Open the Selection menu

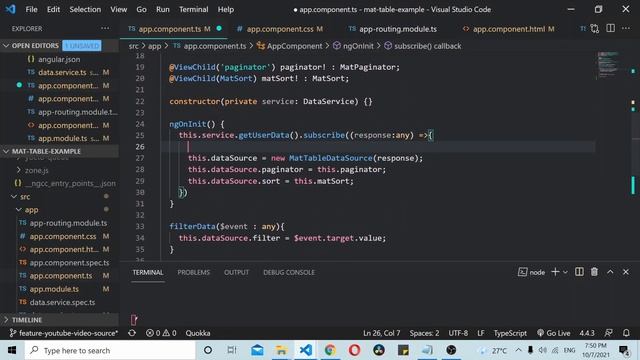85,9
